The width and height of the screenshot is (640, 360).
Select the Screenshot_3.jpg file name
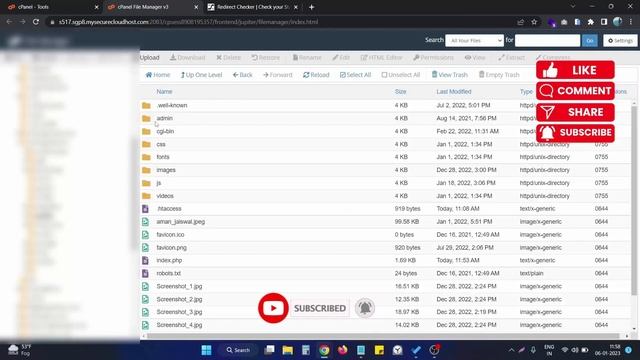pos(179,312)
